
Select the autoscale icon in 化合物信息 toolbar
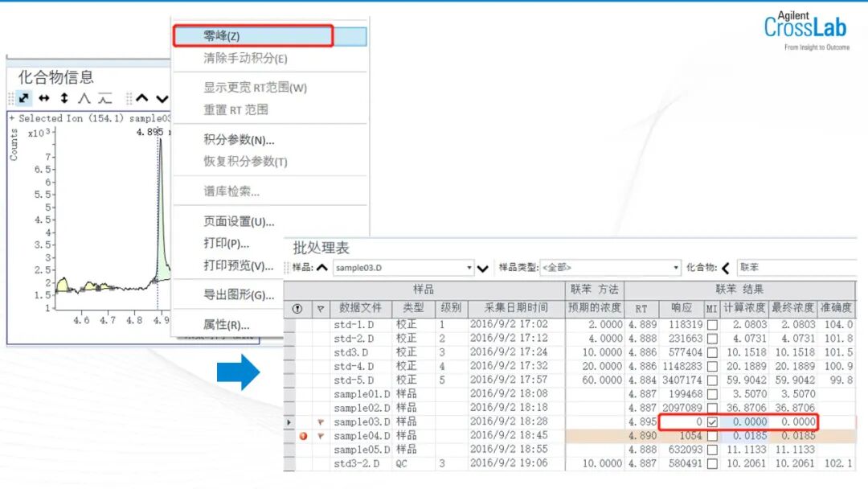point(23,98)
